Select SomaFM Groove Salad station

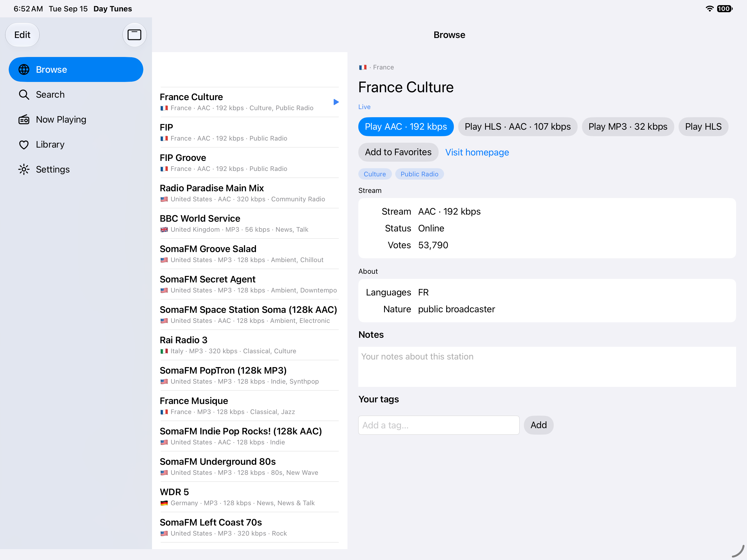click(249, 254)
